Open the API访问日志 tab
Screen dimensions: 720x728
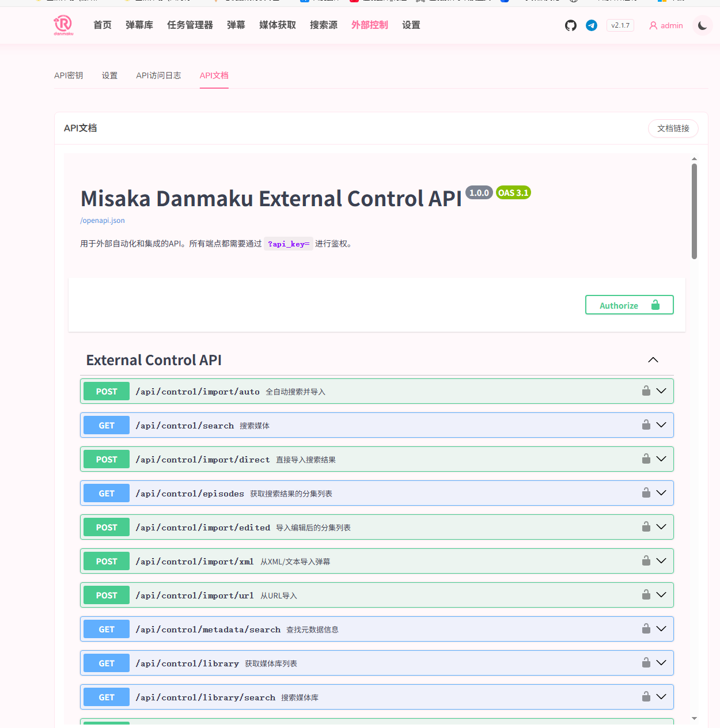pos(158,75)
